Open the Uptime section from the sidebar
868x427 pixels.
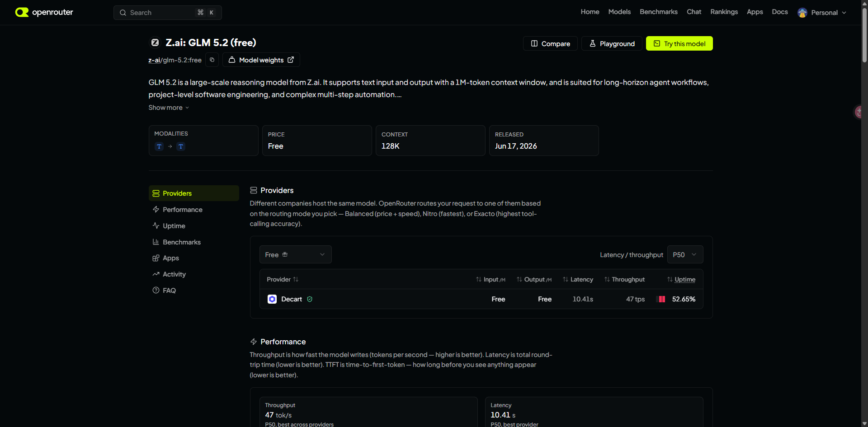tap(194, 226)
